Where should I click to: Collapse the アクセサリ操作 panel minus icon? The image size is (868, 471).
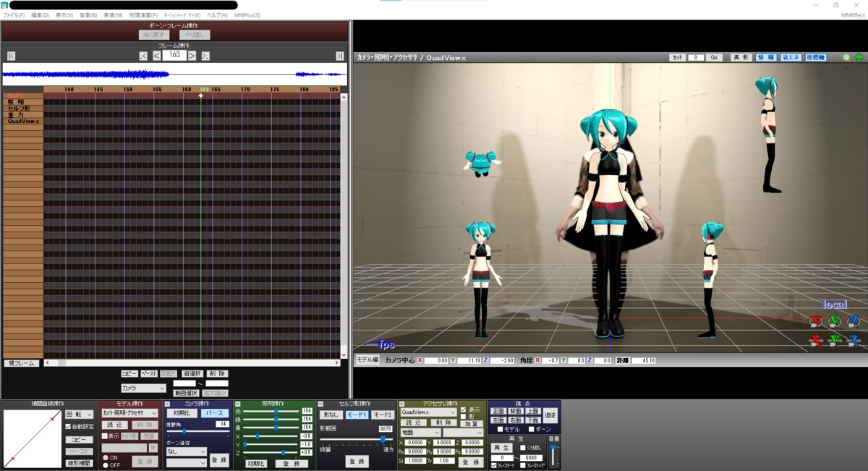(x=402, y=404)
